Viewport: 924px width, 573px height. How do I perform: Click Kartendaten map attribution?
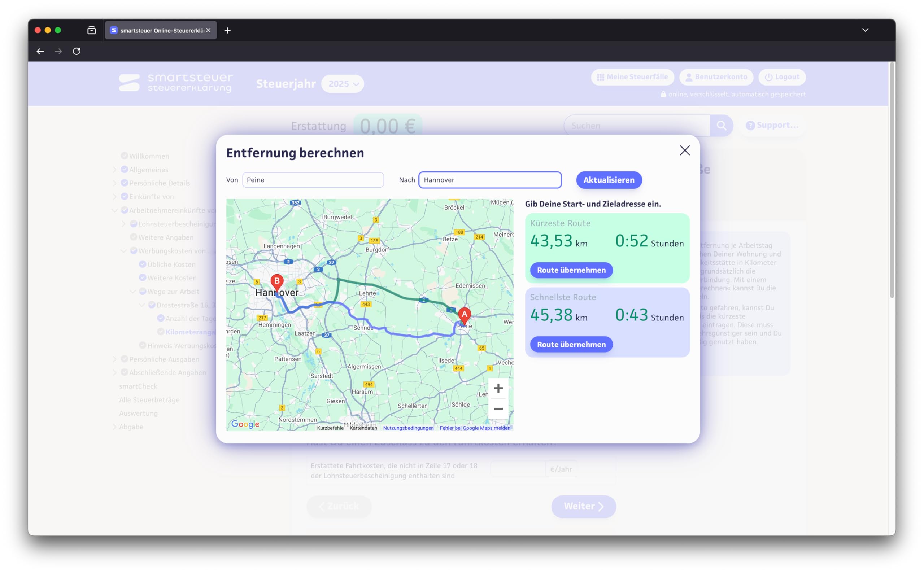click(363, 428)
